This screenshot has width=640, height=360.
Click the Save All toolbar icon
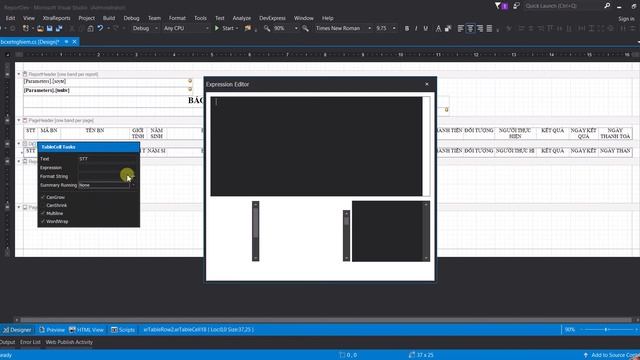click(x=59, y=29)
